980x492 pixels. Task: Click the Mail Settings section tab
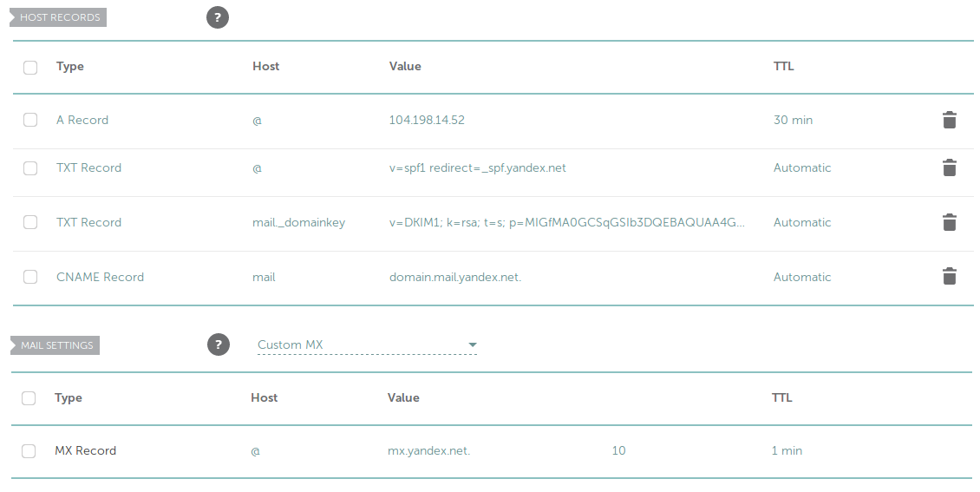[x=55, y=345]
